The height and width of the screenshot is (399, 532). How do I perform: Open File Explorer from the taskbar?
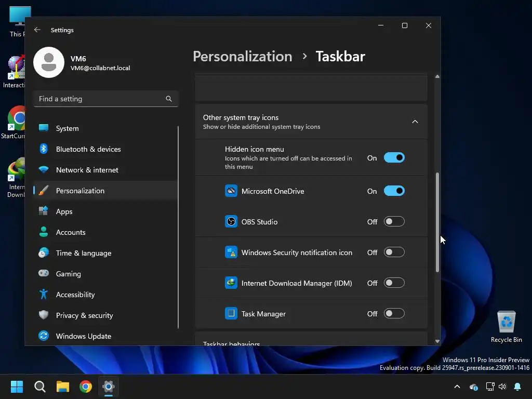pyautogui.click(x=63, y=387)
